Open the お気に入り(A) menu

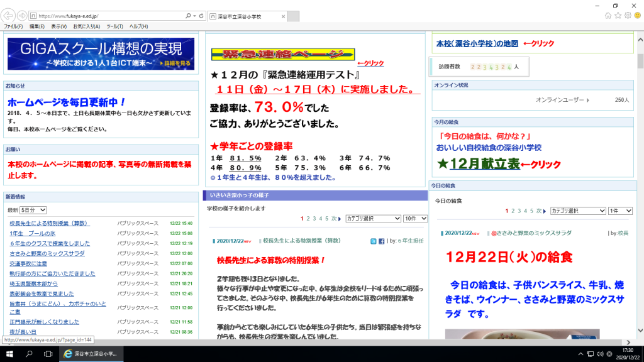(x=86, y=26)
